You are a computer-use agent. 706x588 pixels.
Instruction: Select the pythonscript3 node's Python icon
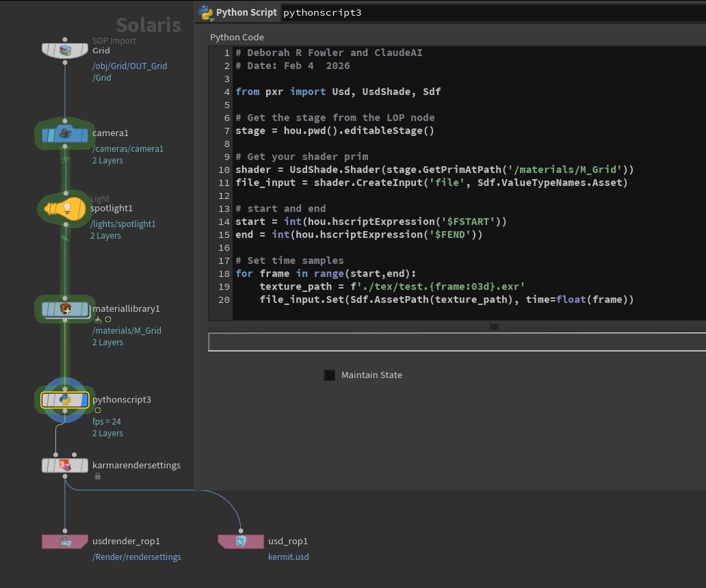tap(65, 400)
